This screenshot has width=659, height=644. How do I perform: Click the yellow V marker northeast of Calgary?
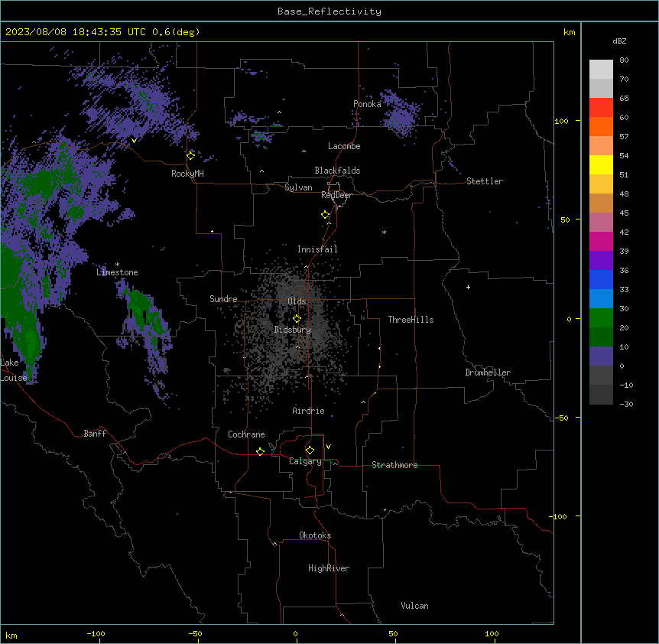328,447
